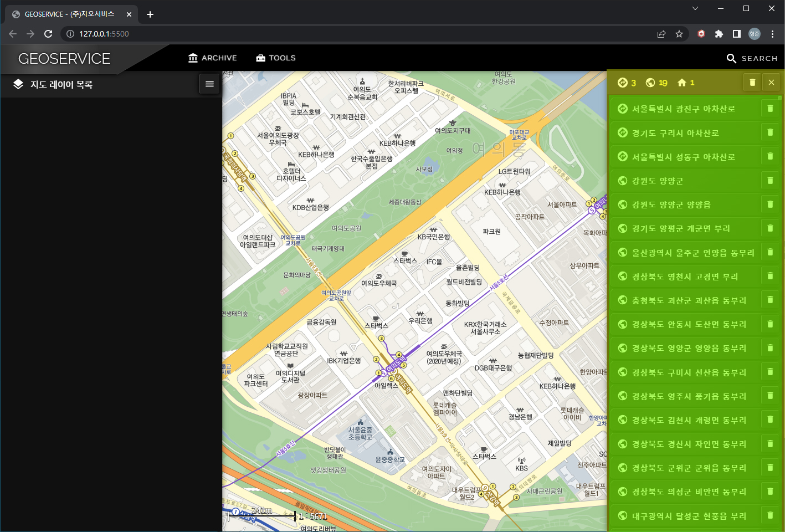Open the ARCHIVE menu
Screen dimensions: 785x532
[x=212, y=58]
